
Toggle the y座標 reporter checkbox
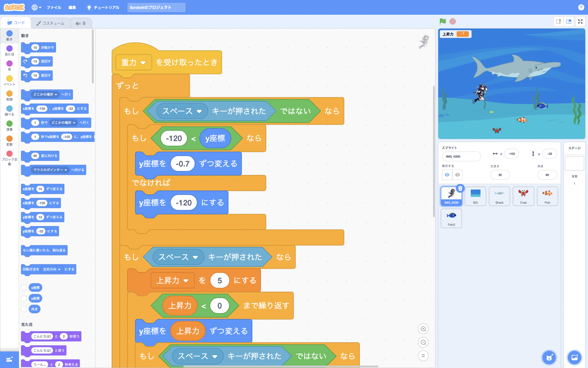pos(24,298)
